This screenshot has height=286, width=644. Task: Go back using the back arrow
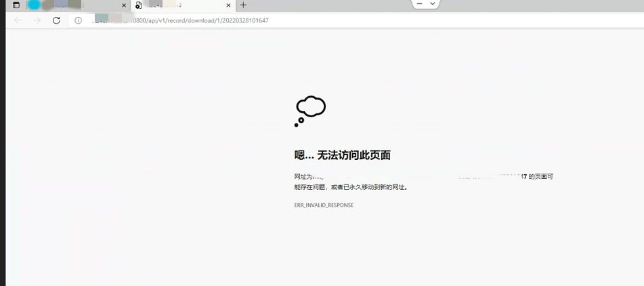[x=18, y=20]
